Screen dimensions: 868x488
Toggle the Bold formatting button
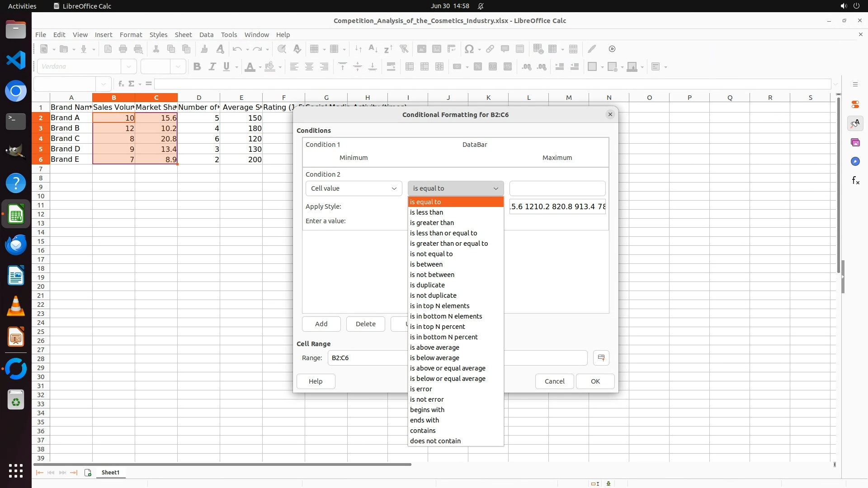tap(197, 67)
